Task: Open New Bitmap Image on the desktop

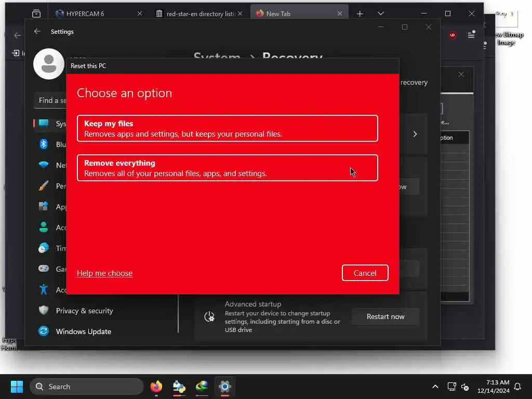Action: 507,29
